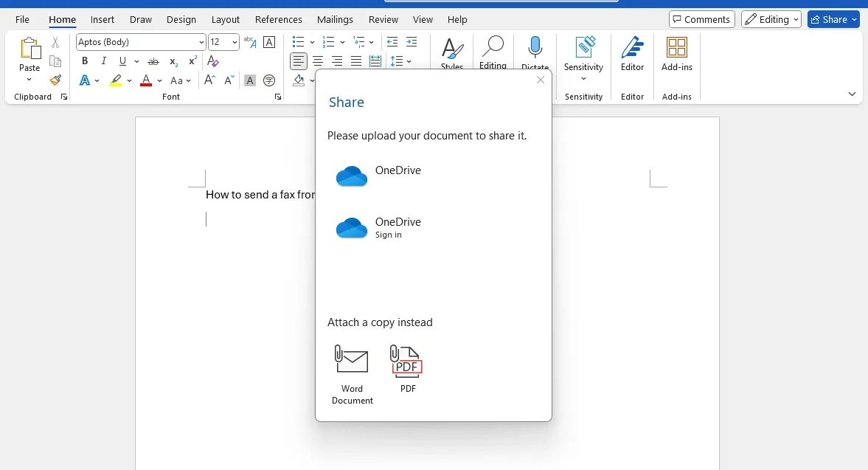868x470 pixels.
Task: Click the Bullets list icon
Action: (298, 42)
